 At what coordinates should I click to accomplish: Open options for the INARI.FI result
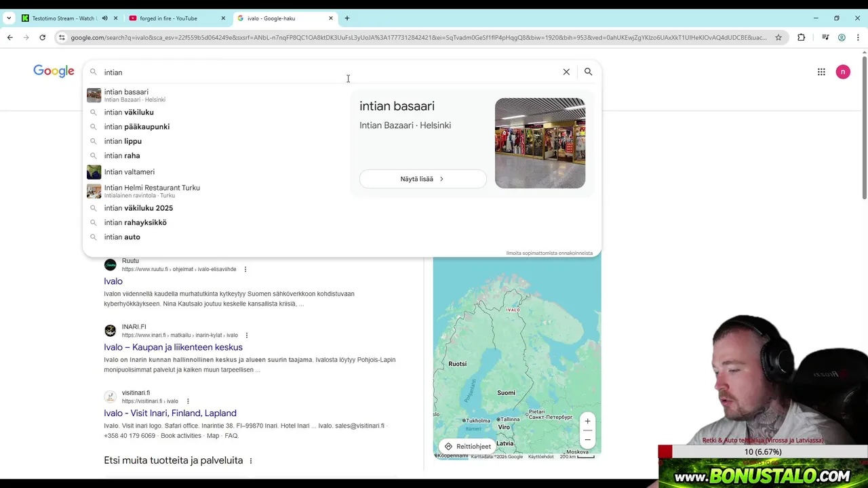(247, 335)
